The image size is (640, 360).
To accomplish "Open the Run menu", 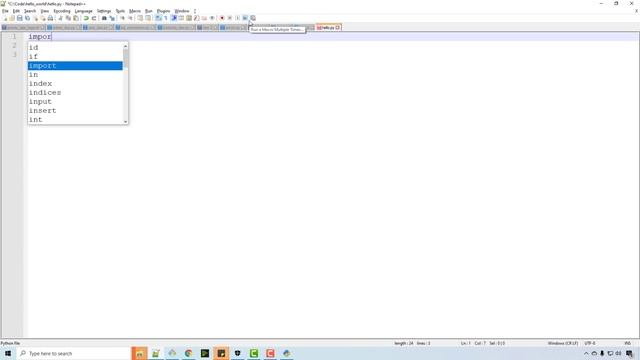I will coord(149,11).
